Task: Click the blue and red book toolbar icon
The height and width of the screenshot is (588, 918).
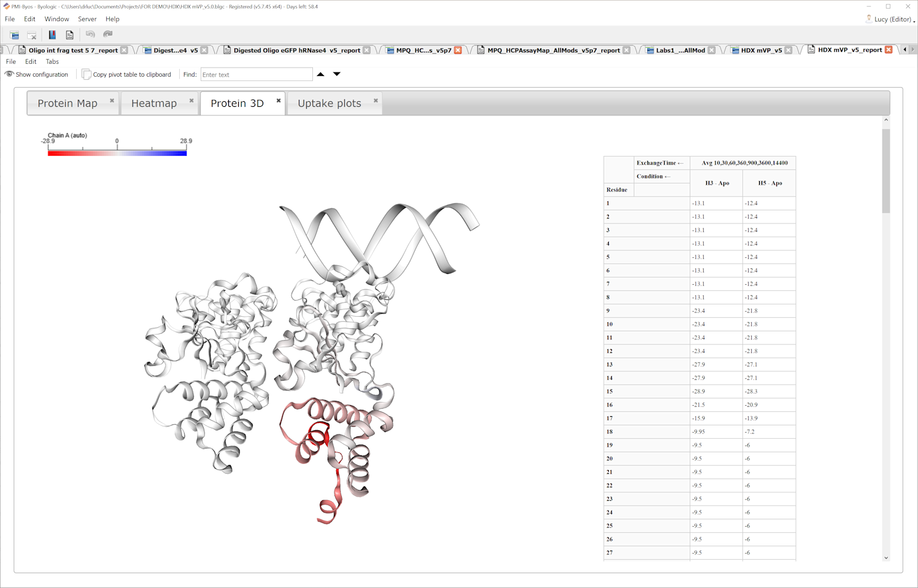Action: click(x=52, y=35)
